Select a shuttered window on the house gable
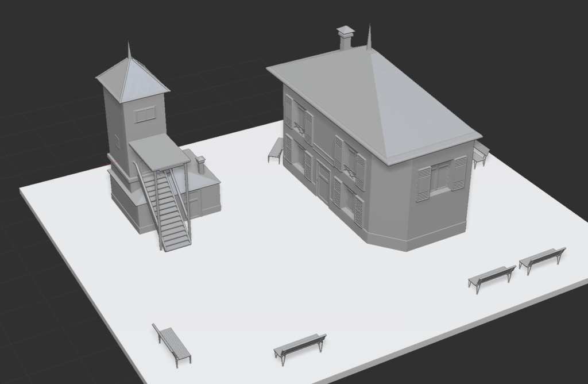 click(x=442, y=178)
